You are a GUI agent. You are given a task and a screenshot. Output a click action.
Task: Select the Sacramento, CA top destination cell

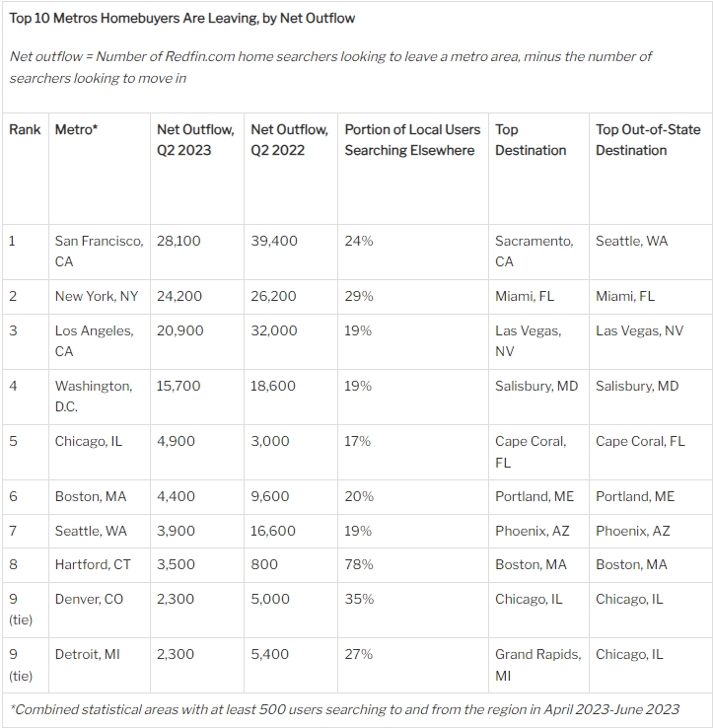(x=535, y=252)
